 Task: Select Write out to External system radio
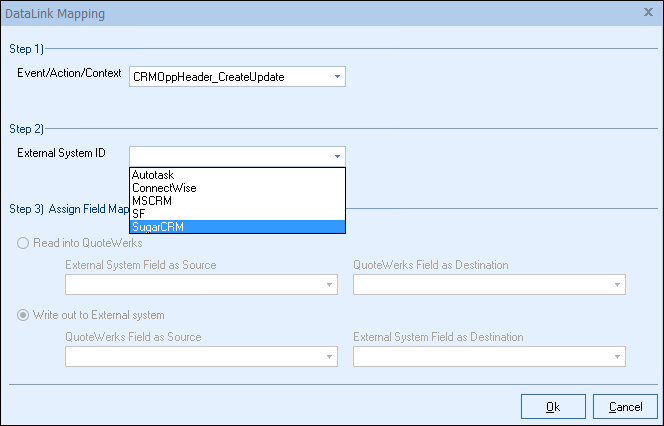(24, 316)
